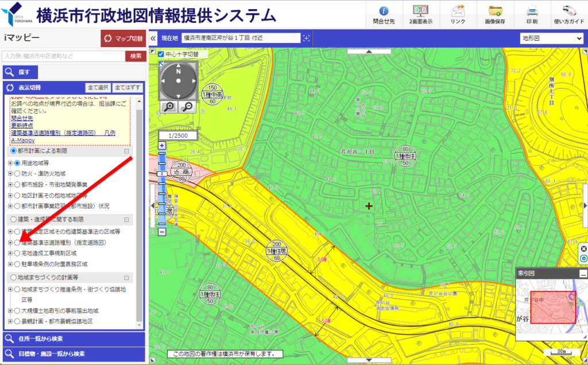Move map down via bottom edge arrow
Viewport: 588px width, 365px height.
[369, 360]
